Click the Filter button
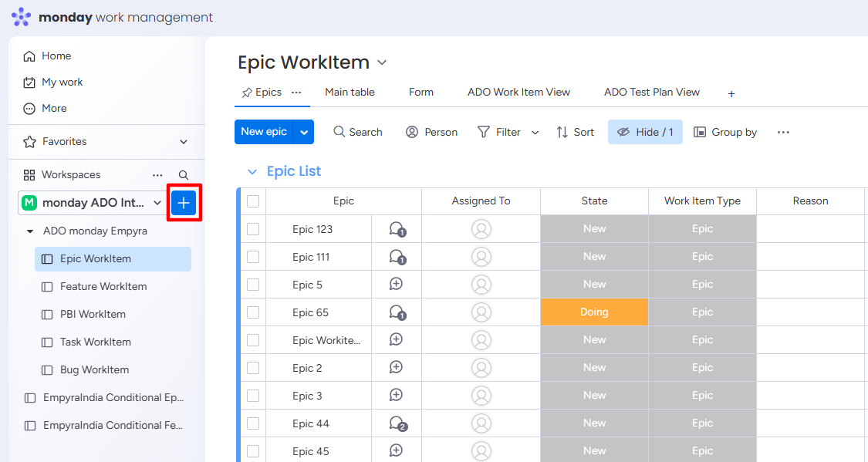Screen dimensions: 868x462 pyautogui.click(x=498, y=132)
